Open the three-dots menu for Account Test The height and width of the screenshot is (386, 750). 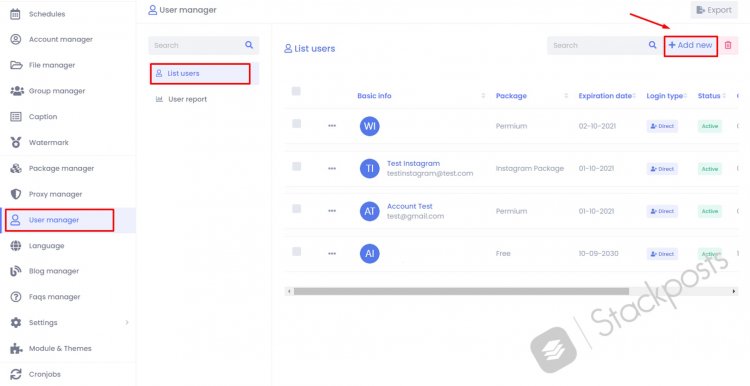click(332, 211)
